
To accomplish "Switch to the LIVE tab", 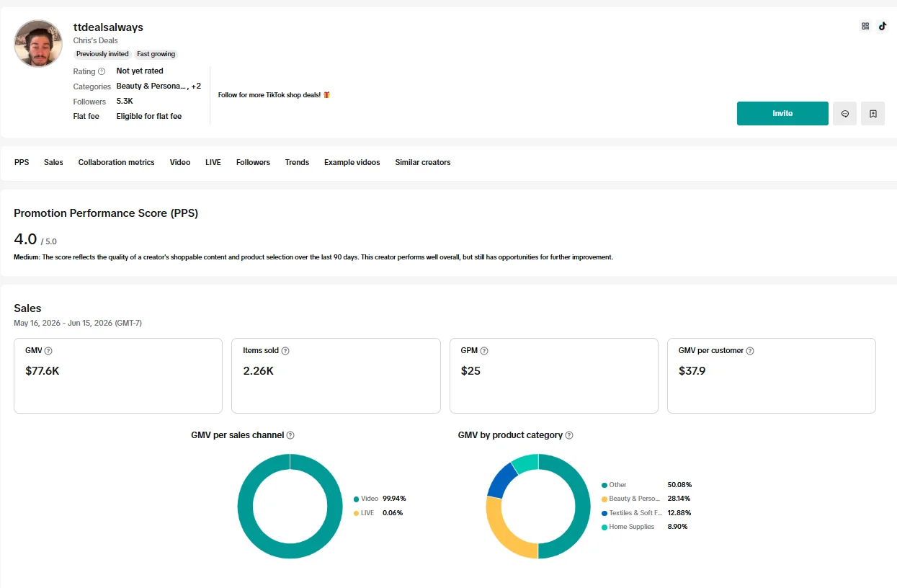I will point(213,162).
